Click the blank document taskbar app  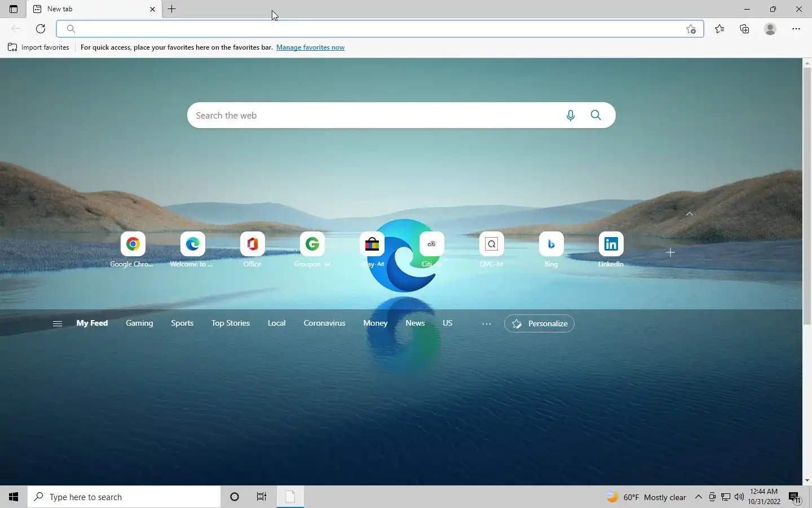pos(290,497)
